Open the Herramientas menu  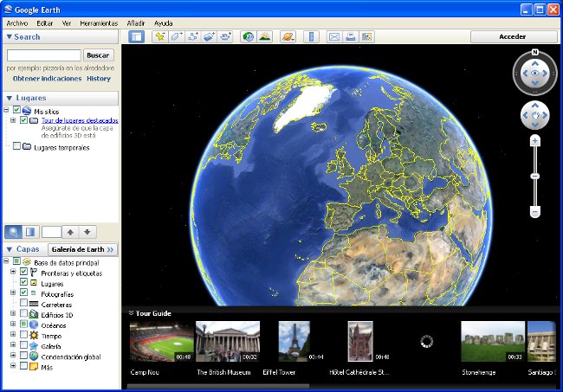99,23
